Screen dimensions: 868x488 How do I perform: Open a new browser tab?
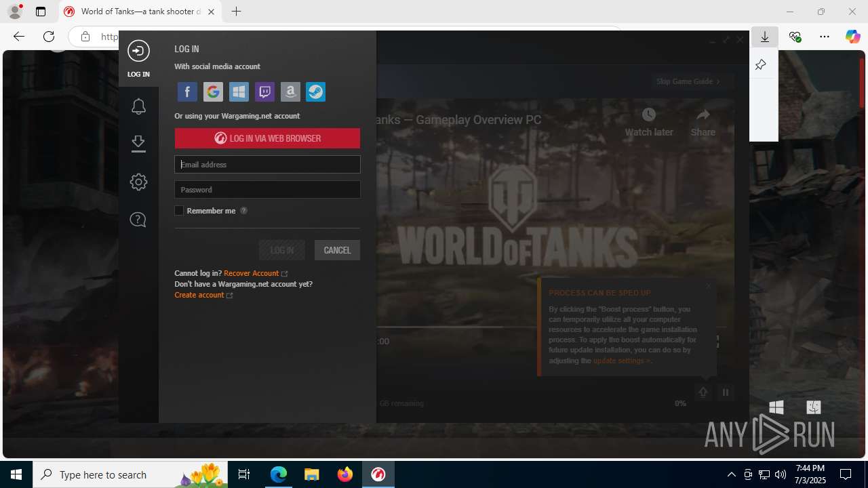click(236, 12)
